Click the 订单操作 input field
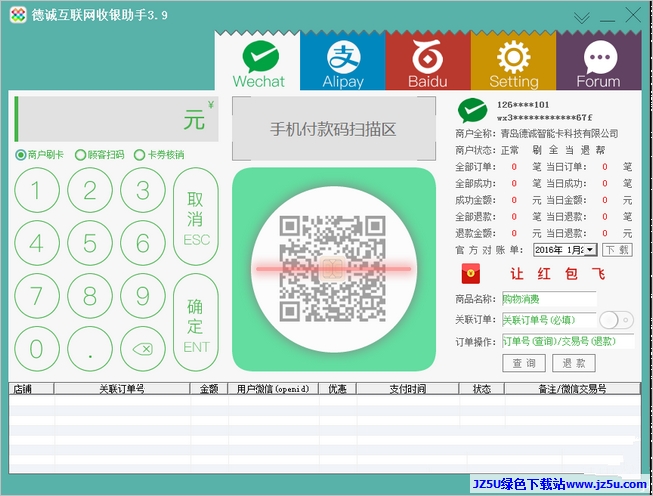Screen dimensions: 653x496 coord(568,341)
